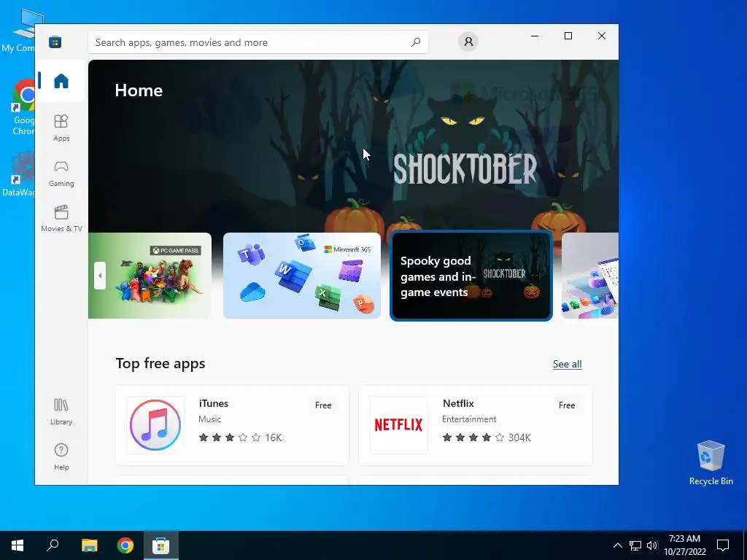Click the Microsoft Store logo icon
Screen dimensions: 747x560
[55, 42]
